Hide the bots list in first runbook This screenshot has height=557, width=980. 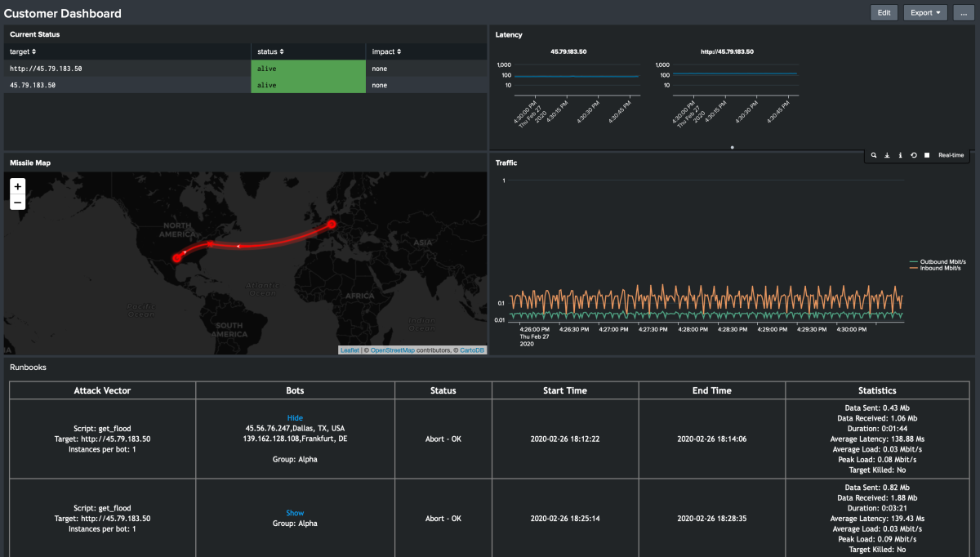click(x=295, y=418)
